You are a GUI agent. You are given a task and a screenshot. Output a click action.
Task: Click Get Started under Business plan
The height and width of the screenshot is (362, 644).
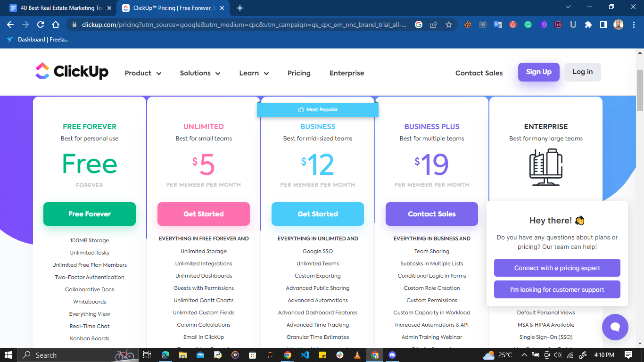tap(318, 214)
